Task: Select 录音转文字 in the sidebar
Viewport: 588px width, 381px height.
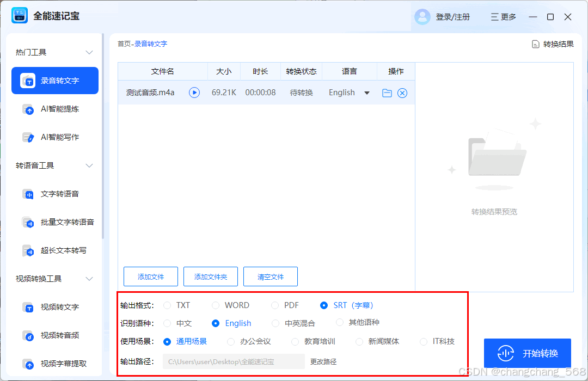Action: [x=55, y=81]
